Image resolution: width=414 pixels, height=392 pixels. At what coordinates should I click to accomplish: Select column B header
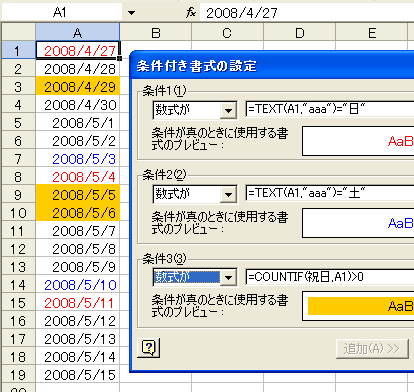[x=156, y=33]
